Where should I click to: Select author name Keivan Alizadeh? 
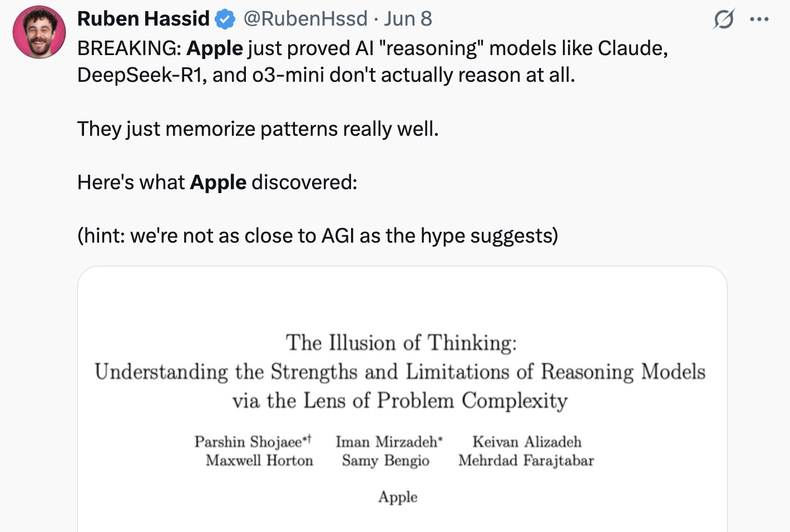527,442
